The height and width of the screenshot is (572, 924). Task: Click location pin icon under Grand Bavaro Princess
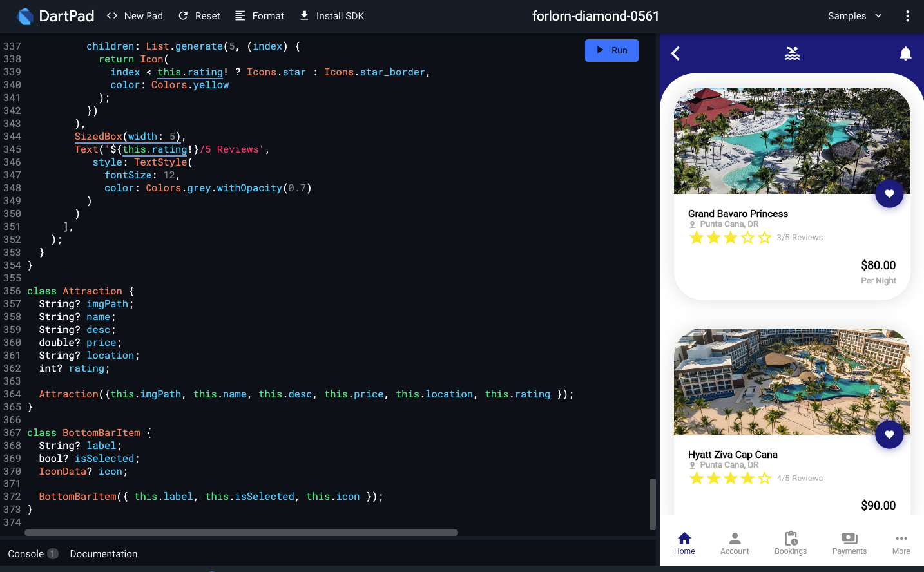(693, 225)
